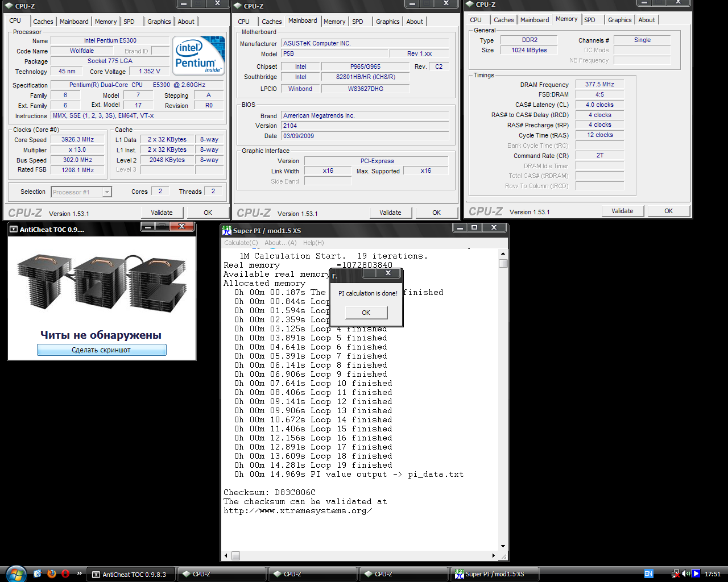This screenshot has height=582, width=728.
Task: Activate Super PI / mod1.5 XS taskbar button
Action: pos(495,574)
